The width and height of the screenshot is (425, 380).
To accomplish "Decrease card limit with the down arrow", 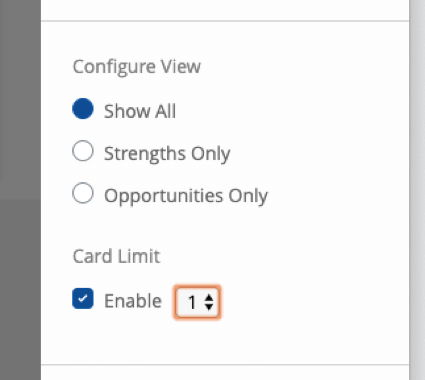I will [x=209, y=307].
